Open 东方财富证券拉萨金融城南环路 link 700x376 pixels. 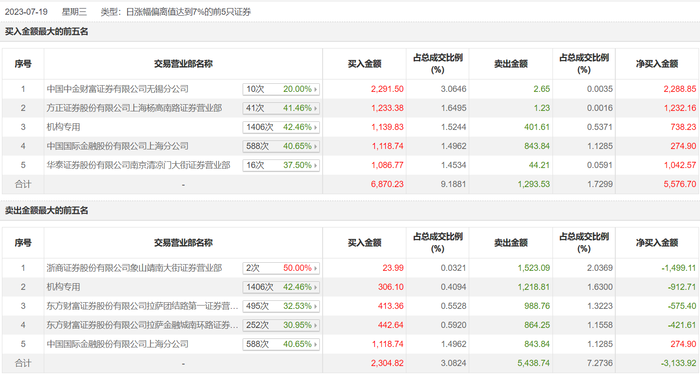[x=142, y=325]
